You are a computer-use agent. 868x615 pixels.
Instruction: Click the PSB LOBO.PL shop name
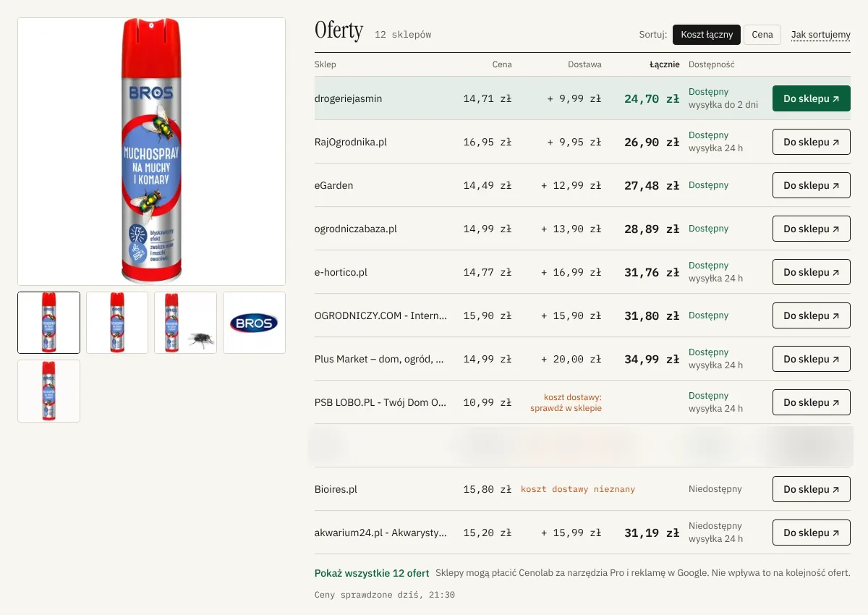pyautogui.click(x=380, y=402)
